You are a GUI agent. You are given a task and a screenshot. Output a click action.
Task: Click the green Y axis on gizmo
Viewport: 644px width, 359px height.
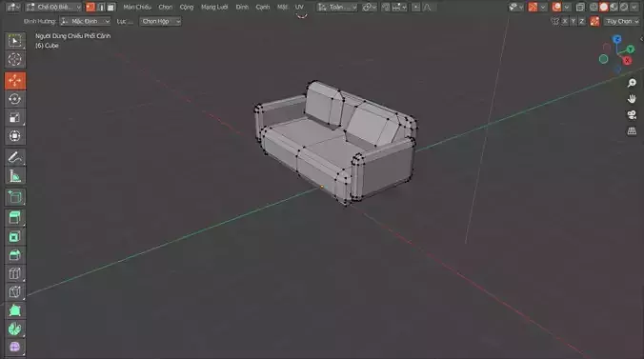pos(631,50)
